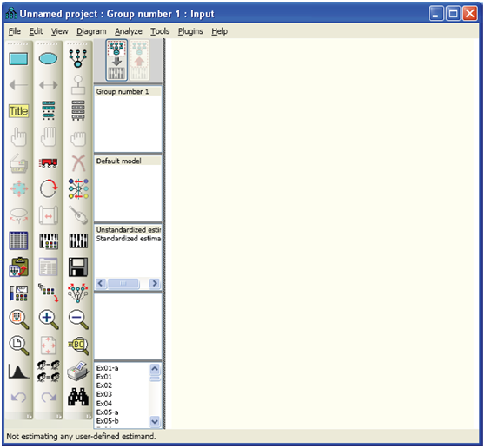
Task: Open specification search binoculars icon
Action: click(x=78, y=397)
